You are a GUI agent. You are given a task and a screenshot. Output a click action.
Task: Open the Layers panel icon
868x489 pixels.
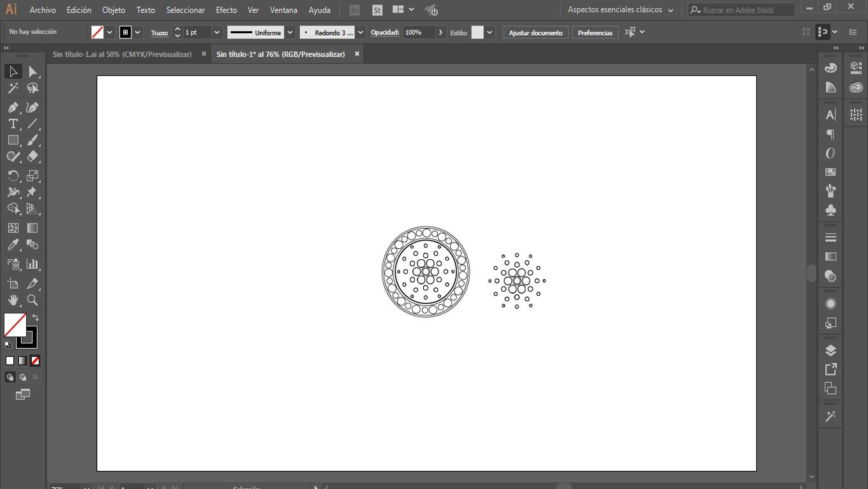click(830, 350)
